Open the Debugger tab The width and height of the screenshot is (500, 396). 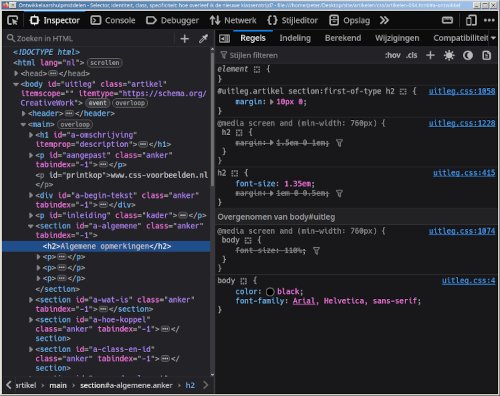coord(172,21)
